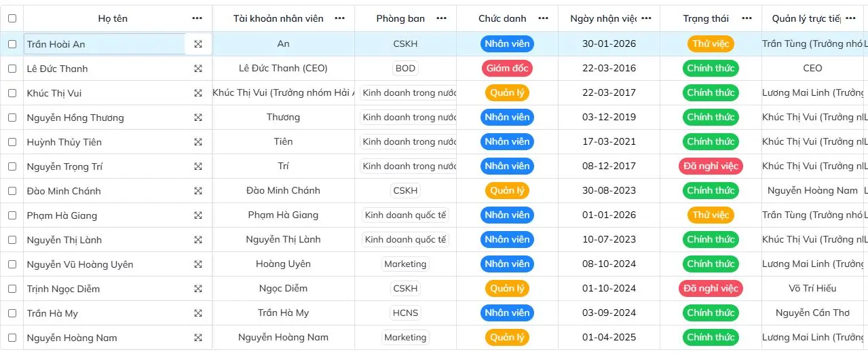The image size is (868, 354).
Task: Open Huỳnh Thủy Tiên's record via expand icon
Action: (198, 142)
